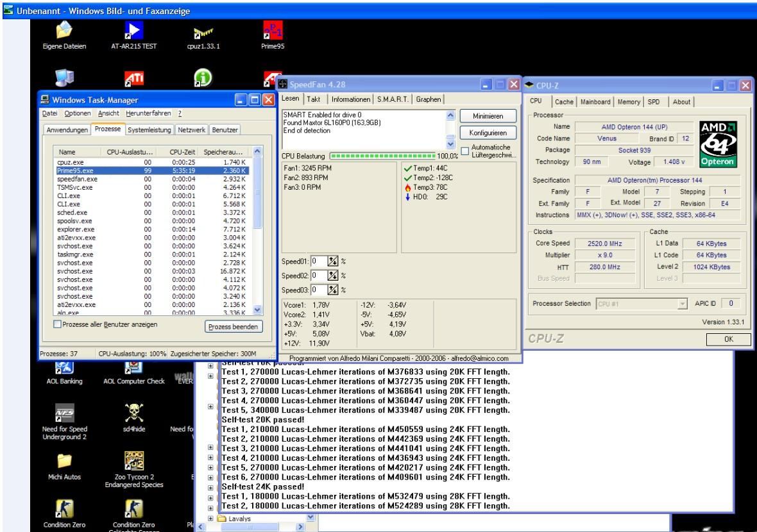Click the Speed02 percent adjust icon
This screenshot has width=757, height=532.
[x=333, y=276]
